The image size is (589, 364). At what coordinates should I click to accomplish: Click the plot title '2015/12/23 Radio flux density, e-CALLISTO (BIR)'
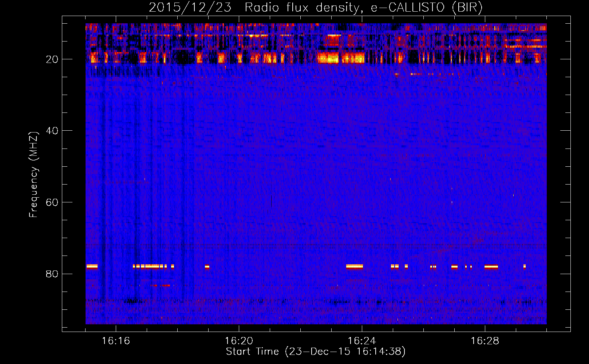(316, 8)
